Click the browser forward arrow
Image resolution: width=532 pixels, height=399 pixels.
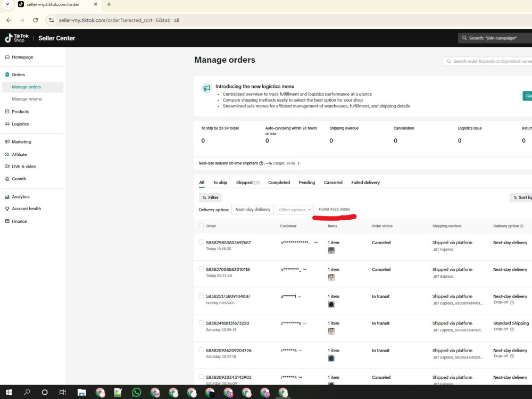click(x=22, y=20)
